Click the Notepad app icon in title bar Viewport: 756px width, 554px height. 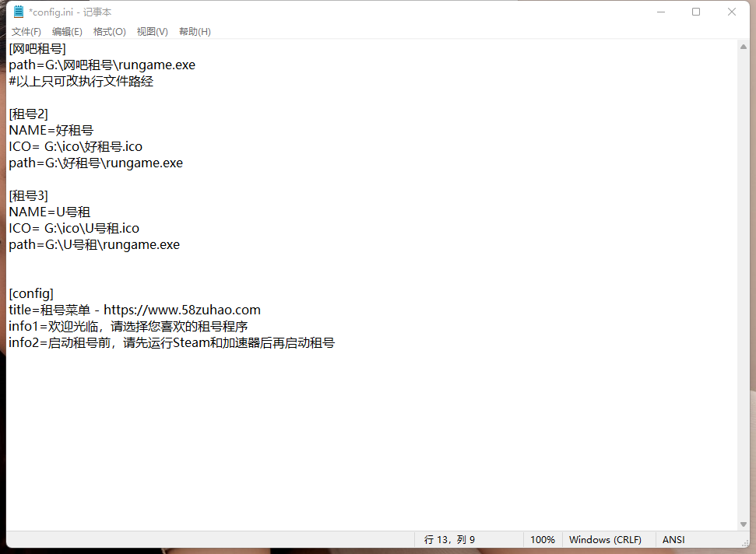click(19, 12)
